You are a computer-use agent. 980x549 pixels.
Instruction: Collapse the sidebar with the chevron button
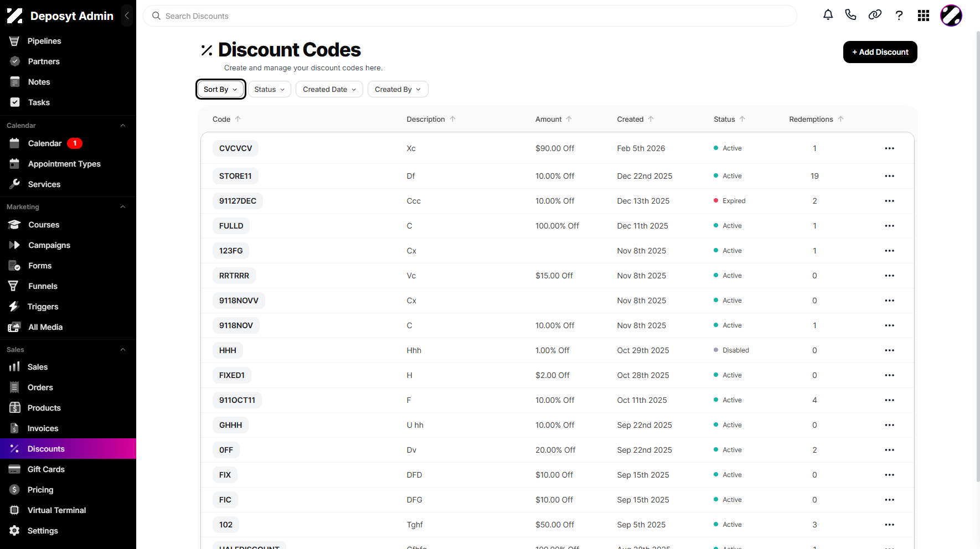point(127,15)
